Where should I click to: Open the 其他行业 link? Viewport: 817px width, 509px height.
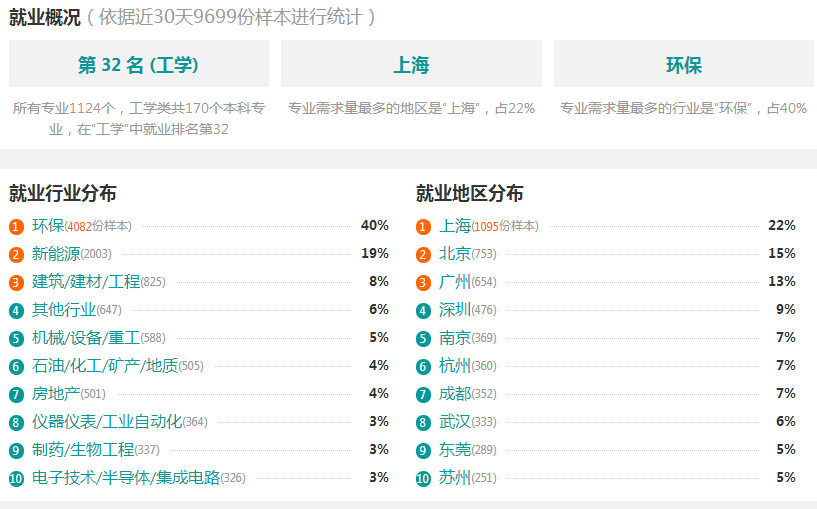(64, 310)
